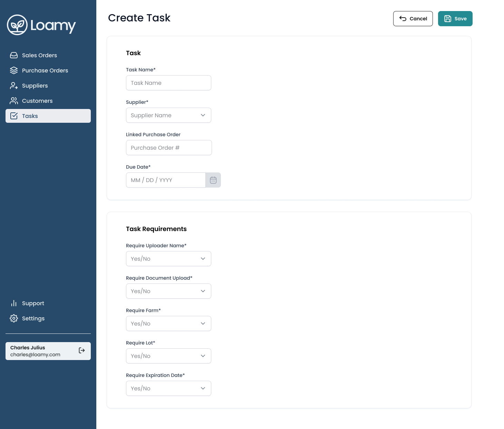
Task: Click the Linked Purchase Order label
Action: [153, 134]
